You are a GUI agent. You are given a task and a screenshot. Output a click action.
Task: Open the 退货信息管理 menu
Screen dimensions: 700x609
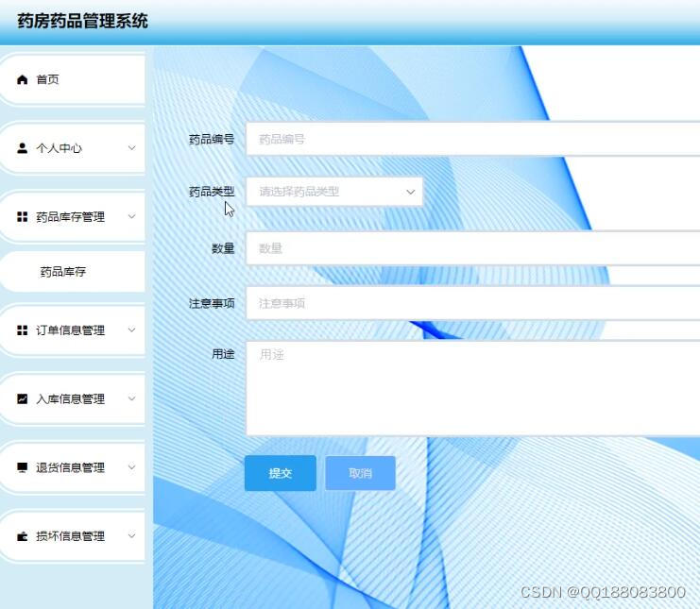tap(73, 467)
